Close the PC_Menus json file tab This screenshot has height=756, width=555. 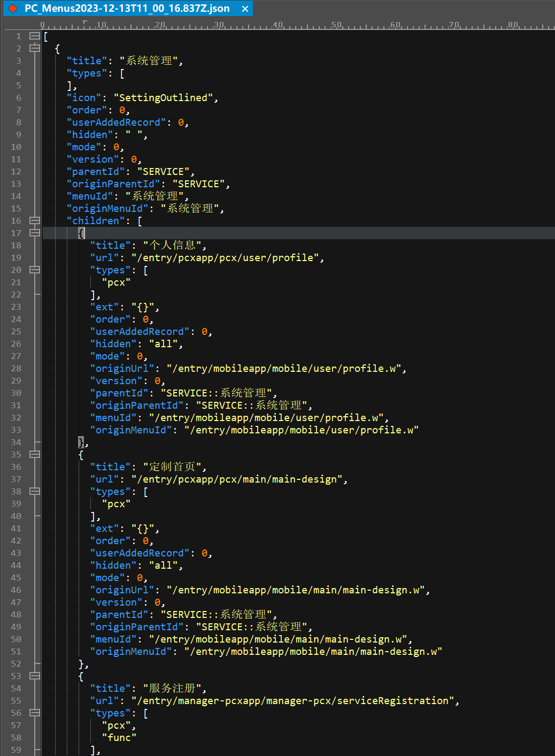tap(245, 9)
